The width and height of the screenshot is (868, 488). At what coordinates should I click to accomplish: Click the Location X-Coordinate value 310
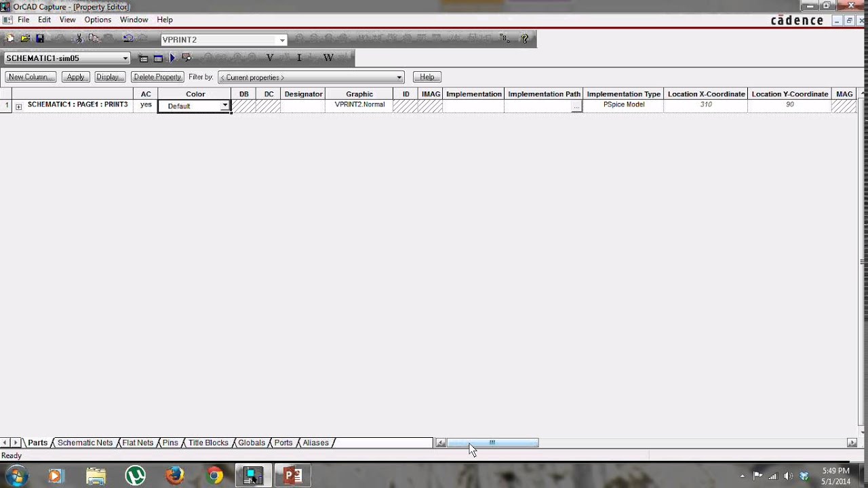[706, 105]
